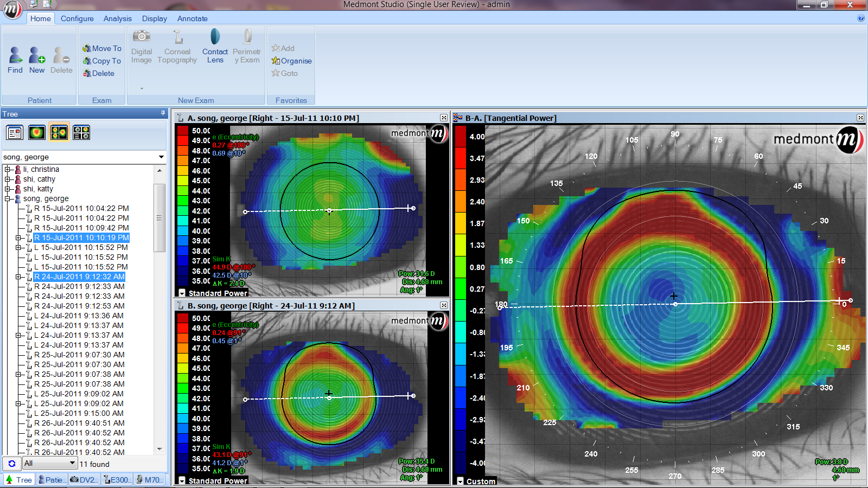
Task: Click the tree list vertical scrollbar thumb
Action: point(159,217)
